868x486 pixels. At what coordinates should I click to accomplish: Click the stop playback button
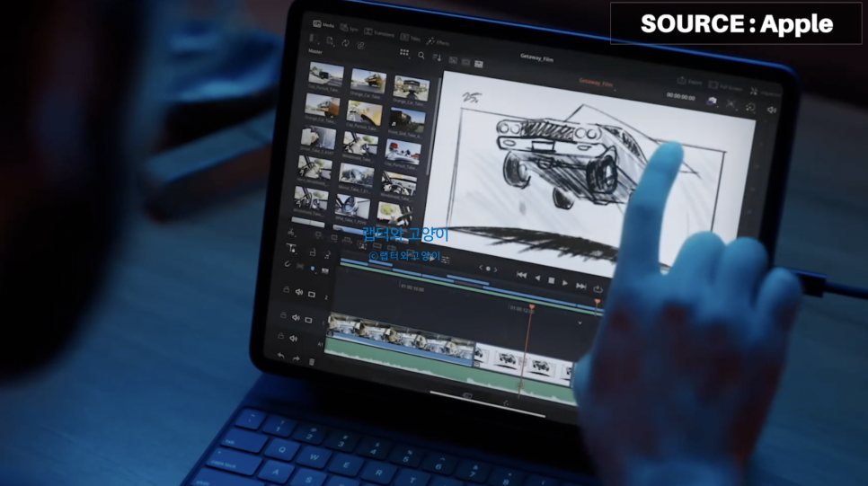[x=552, y=280]
